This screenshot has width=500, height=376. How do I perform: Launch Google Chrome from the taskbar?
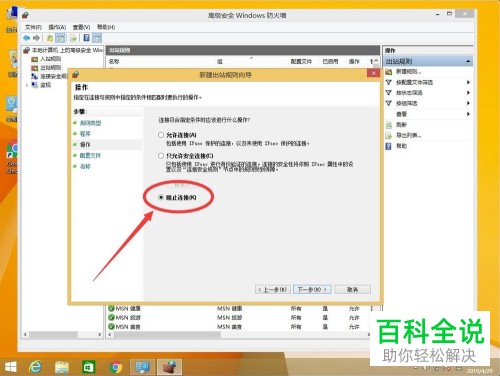(115, 367)
